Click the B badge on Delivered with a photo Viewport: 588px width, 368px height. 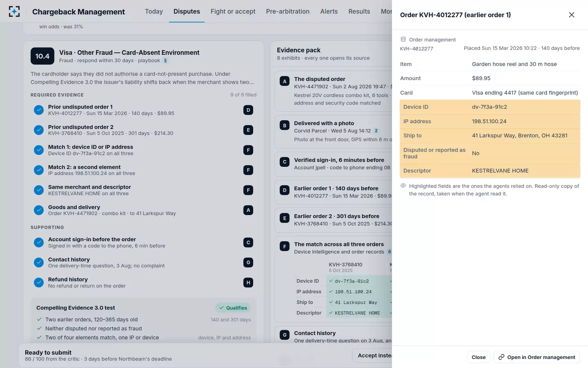[285, 126]
